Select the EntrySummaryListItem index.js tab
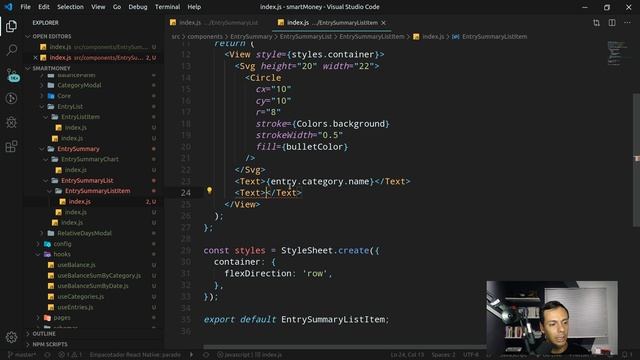 (x=331, y=23)
